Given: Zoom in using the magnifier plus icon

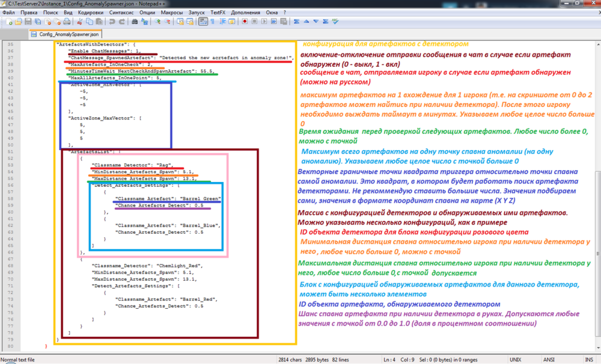Looking at the screenshot, I should (x=157, y=22).
